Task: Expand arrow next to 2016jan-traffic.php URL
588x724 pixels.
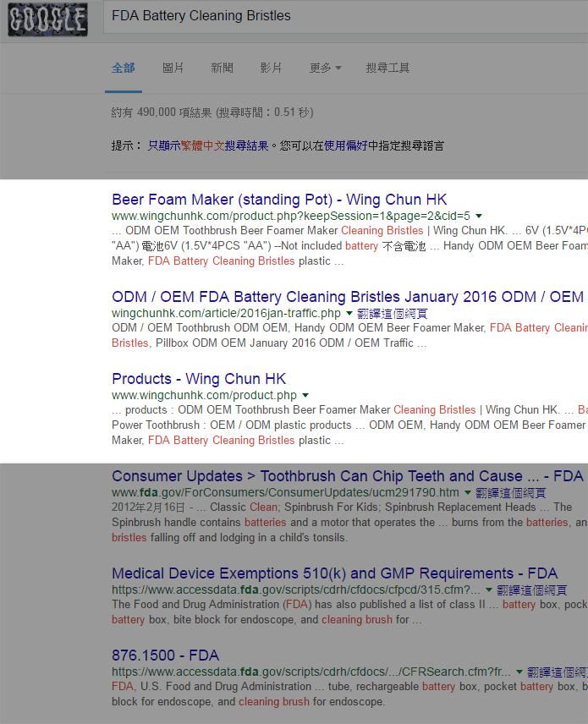Action: (349, 314)
